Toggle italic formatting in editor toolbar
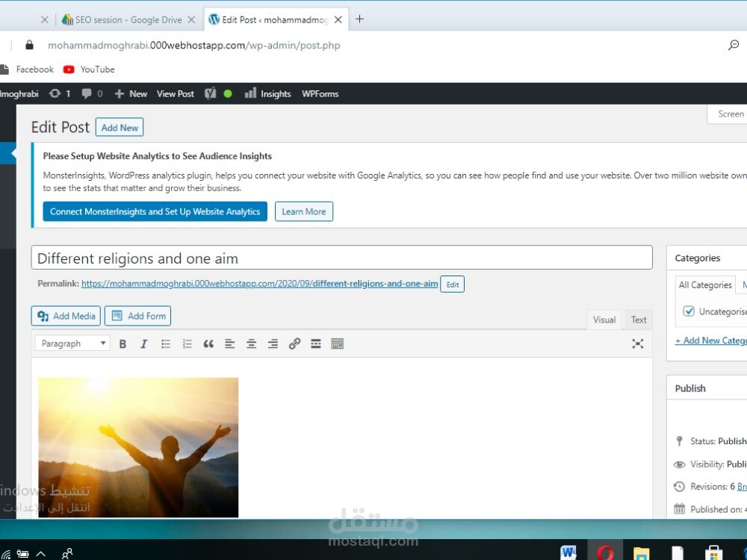 (143, 343)
